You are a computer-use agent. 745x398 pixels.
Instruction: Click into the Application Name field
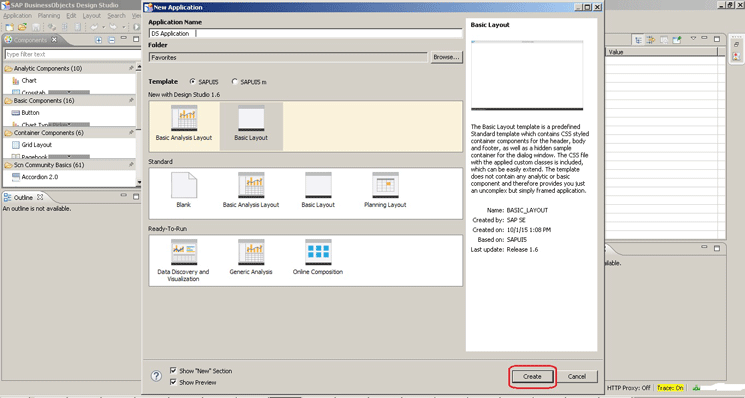pos(306,33)
